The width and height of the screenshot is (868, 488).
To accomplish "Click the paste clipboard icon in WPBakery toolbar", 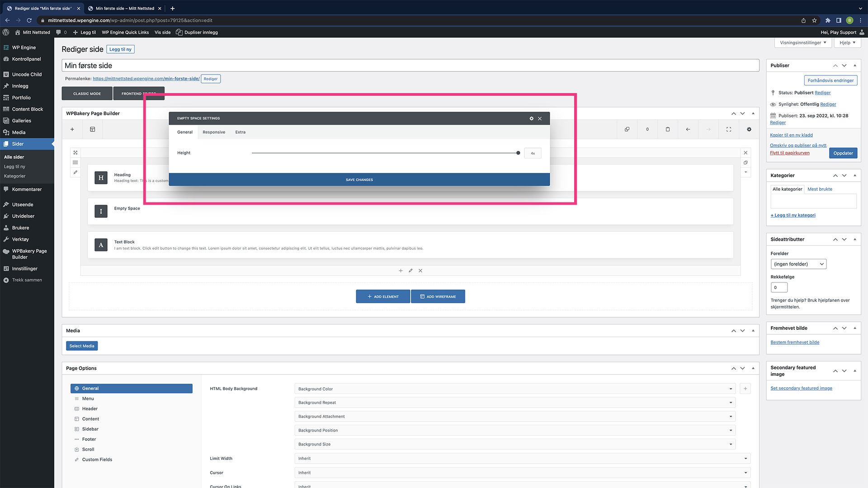I will pos(668,129).
